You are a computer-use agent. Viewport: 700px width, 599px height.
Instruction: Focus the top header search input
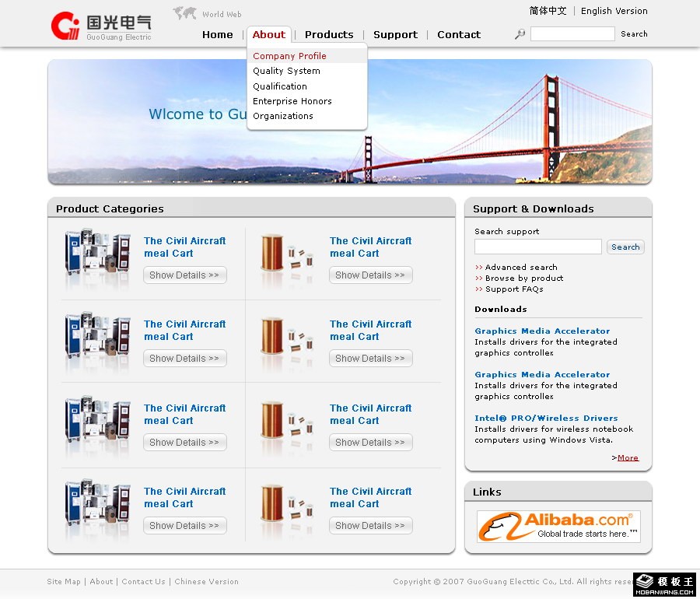click(572, 34)
